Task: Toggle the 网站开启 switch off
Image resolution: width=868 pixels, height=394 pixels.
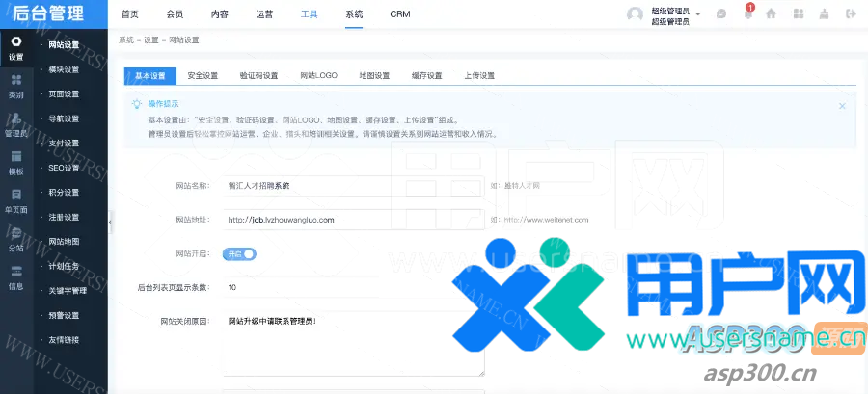Action: [240, 253]
